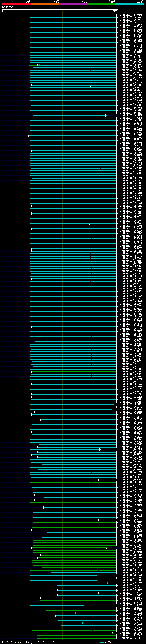This screenshot has width=146, height=644.
Task: Select hit label UniRef100_P49214
Action: [131, 613]
